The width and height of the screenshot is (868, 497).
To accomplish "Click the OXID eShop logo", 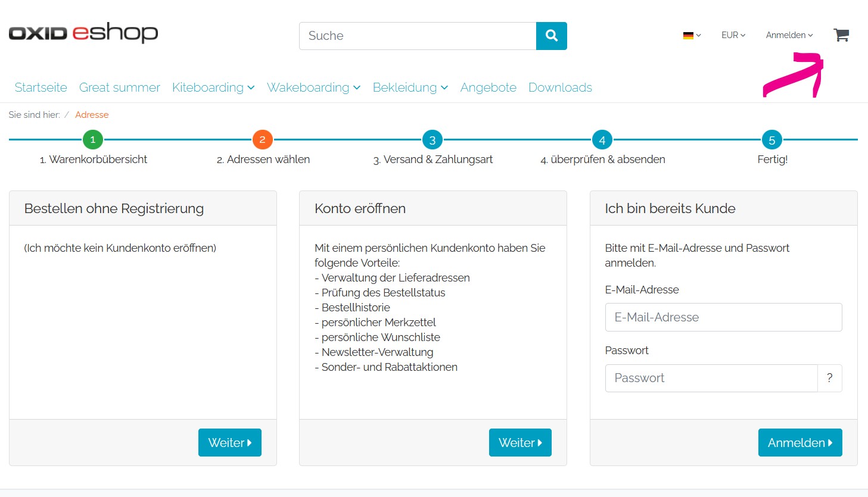I will 83,33.
